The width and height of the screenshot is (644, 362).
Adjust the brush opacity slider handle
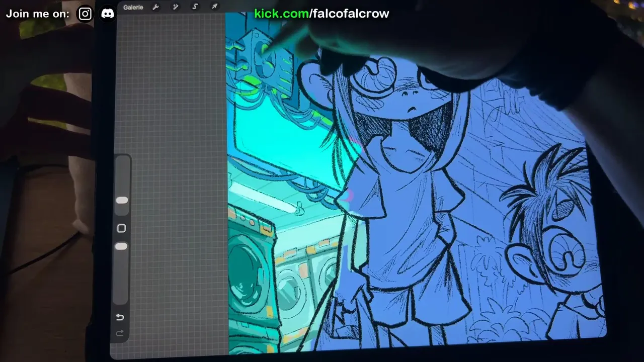pyautogui.click(x=121, y=246)
